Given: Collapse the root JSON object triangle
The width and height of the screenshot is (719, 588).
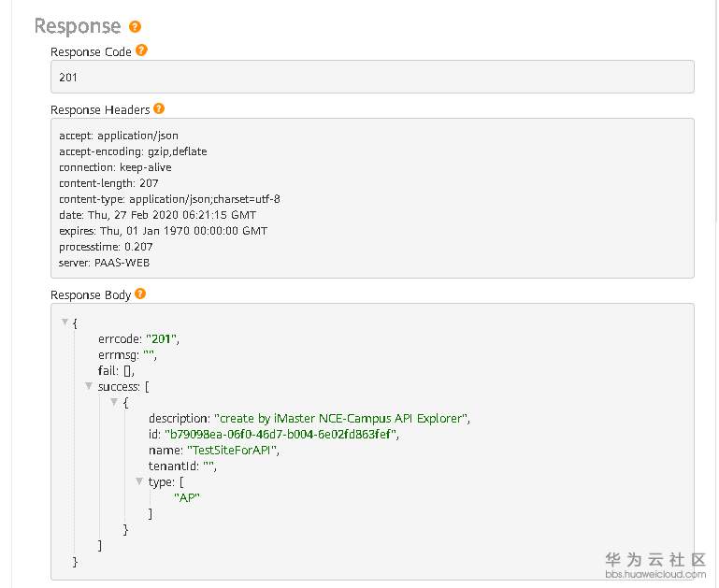Looking at the screenshot, I should (65, 323).
